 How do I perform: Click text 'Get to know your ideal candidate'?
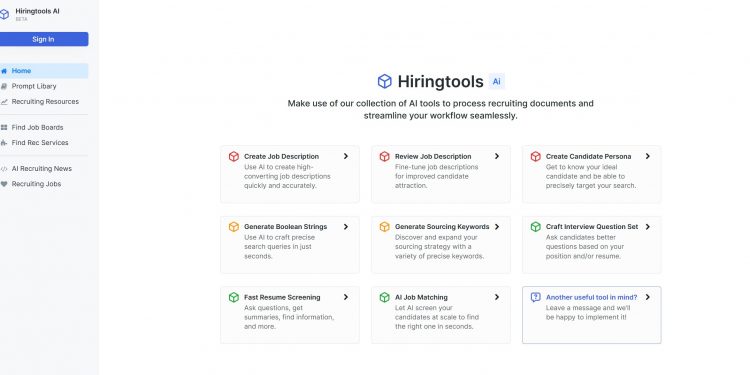tap(591, 176)
